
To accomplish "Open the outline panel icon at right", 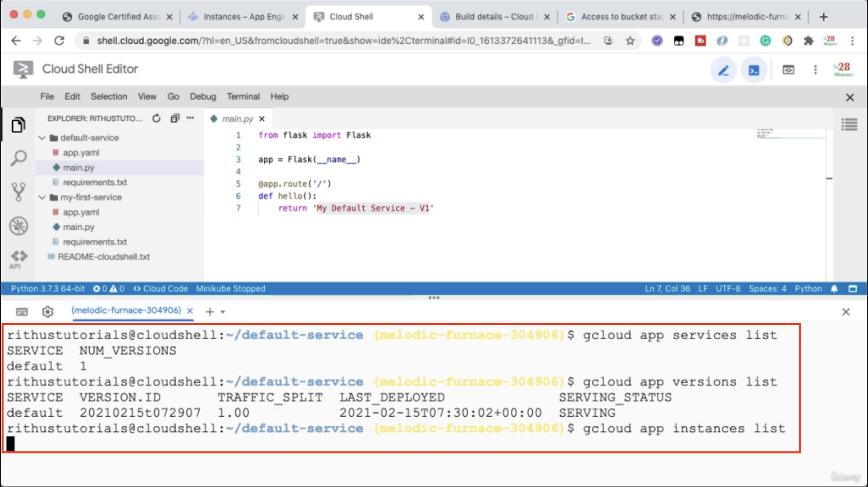I will [x=849, y=125].
